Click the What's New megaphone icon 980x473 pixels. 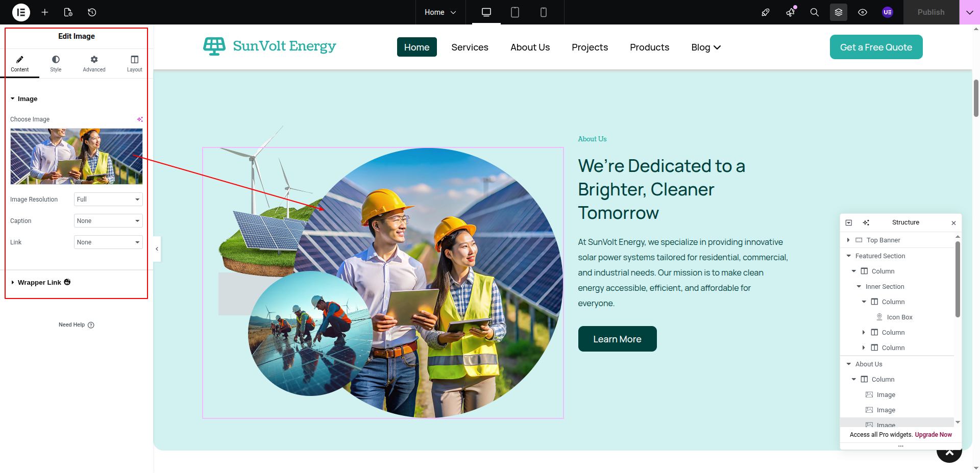(790, 12)
